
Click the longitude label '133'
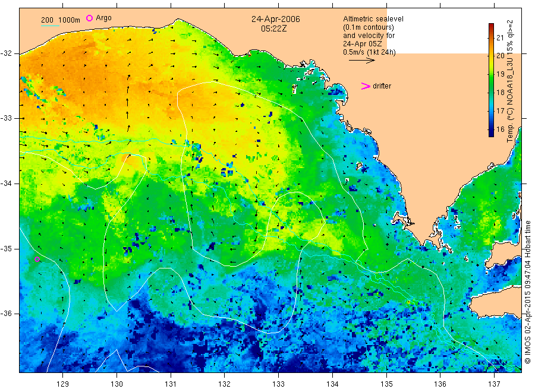(x=278, y=384)
